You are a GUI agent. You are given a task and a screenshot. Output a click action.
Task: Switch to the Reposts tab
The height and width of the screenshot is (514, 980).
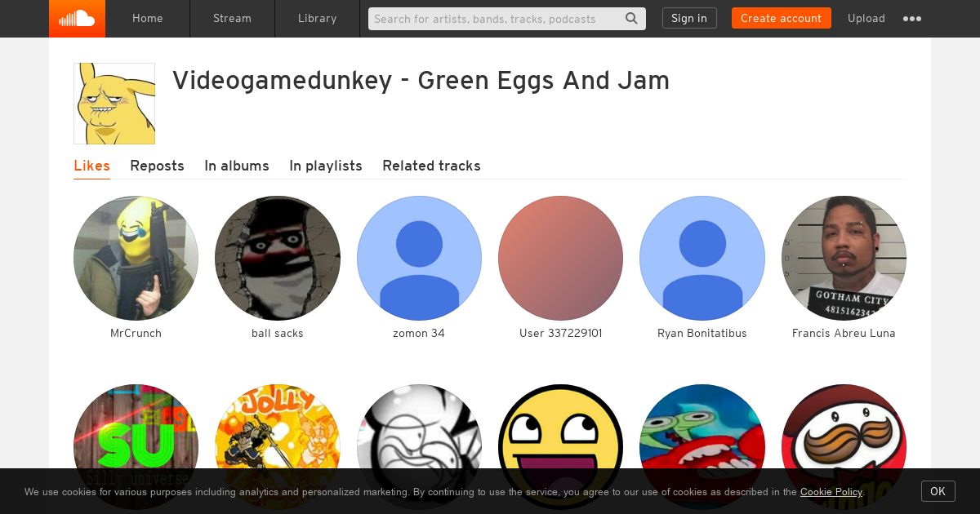click(157, 166)
